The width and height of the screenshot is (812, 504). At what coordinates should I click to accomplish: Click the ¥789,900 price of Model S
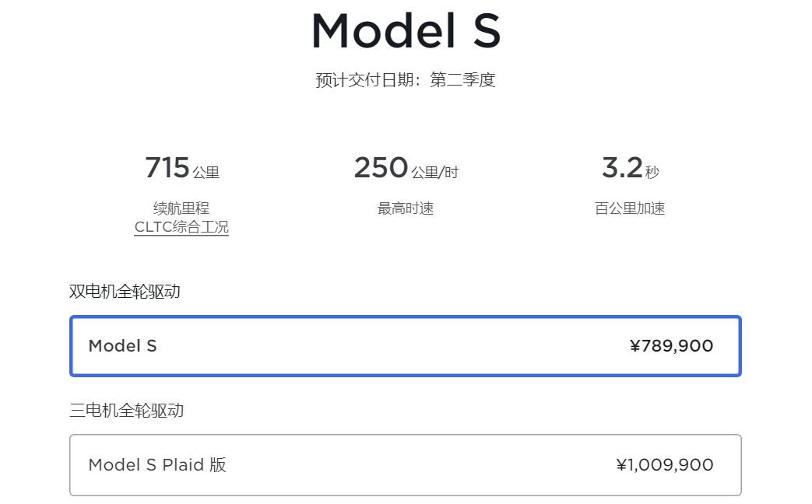tap(673, 346)
